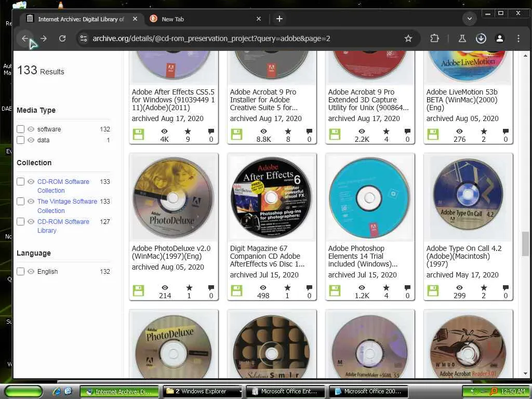Open the CD-ROM Software Library link
532x399 pixels.
pos(63,226)
